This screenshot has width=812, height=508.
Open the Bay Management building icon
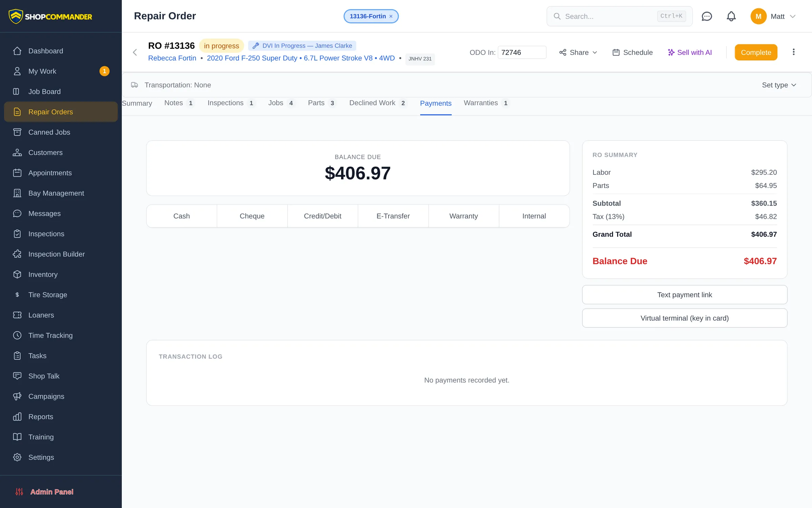point(17,193)
